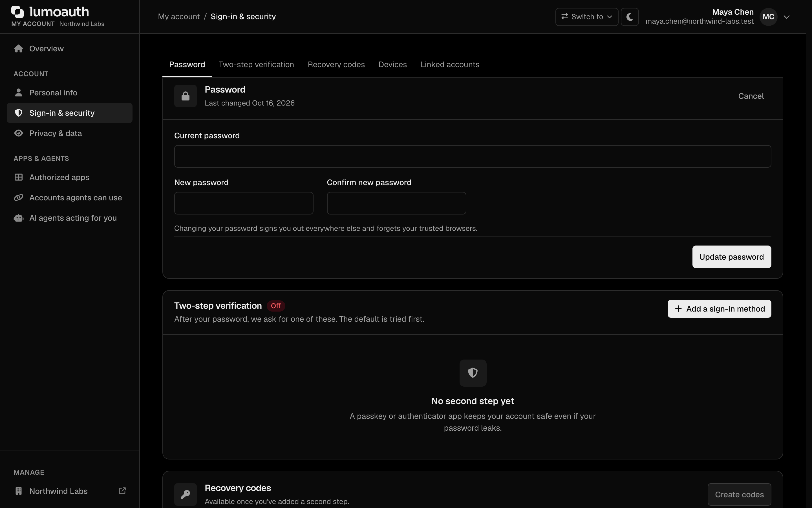Click the Create codes button

tap(740, 494)
